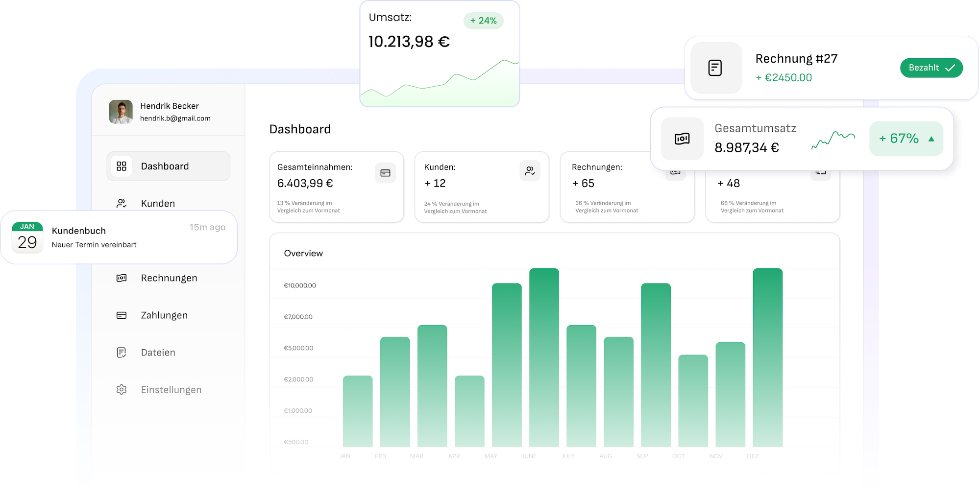Screen dimensions: 980x497
Task: Open the Rechnungen menu item
Action: click(x=169, y=278)
